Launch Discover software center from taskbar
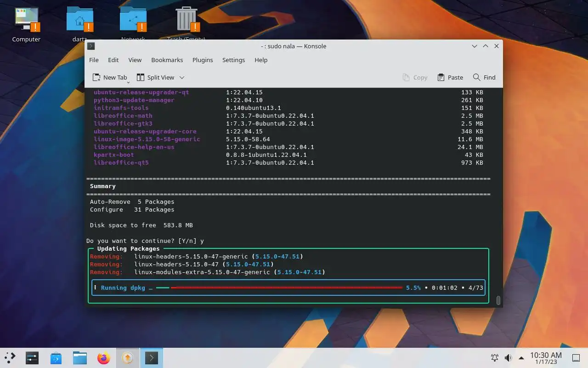The width and height of the screenshot is (588, 368). click(x=56, y=358)
